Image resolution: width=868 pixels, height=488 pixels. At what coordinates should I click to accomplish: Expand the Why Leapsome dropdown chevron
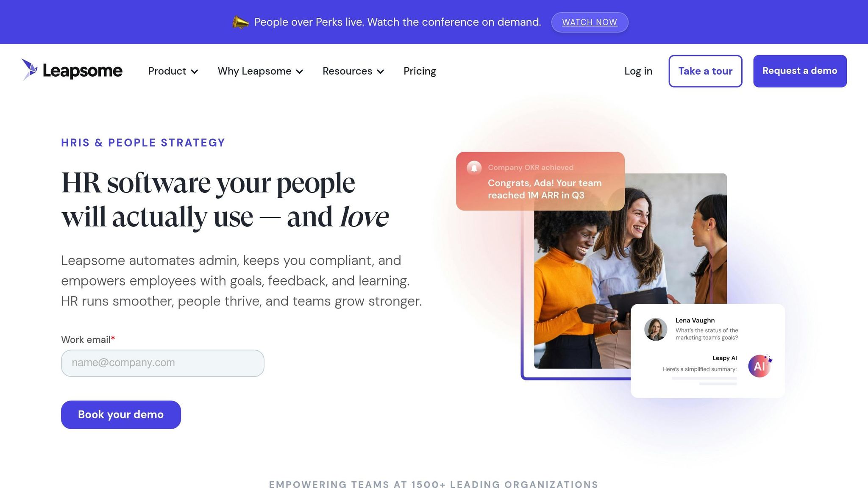click(299, 72)
